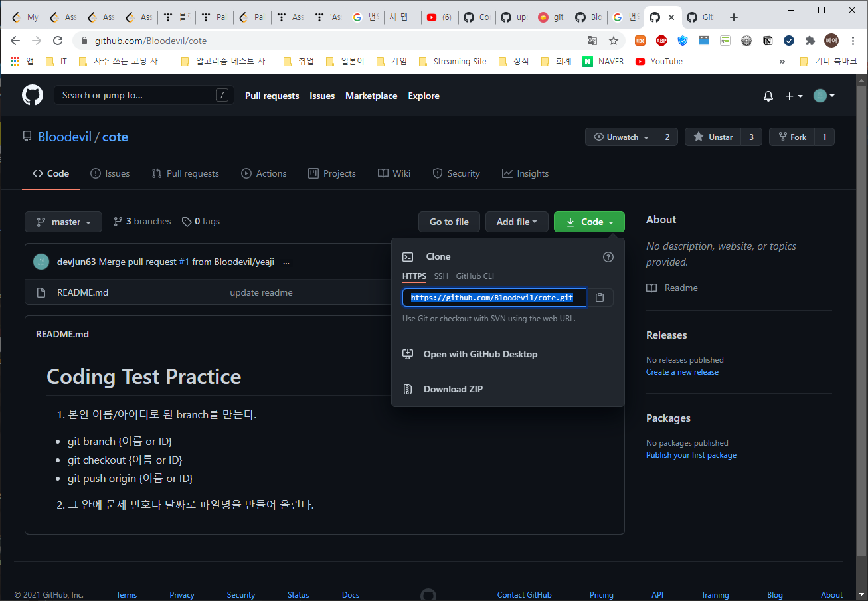Click pull request #1 link

coord(184,262)
